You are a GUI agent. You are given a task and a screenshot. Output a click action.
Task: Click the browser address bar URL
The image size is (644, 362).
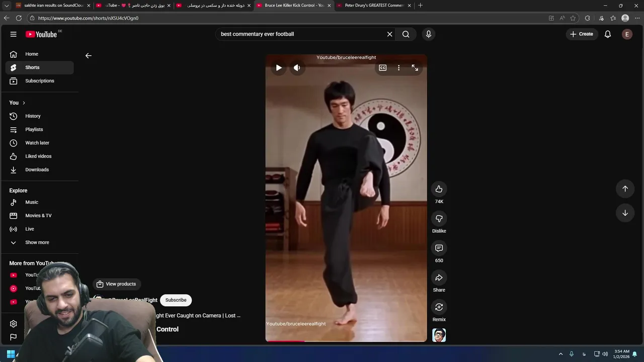(x=88, y=18)
